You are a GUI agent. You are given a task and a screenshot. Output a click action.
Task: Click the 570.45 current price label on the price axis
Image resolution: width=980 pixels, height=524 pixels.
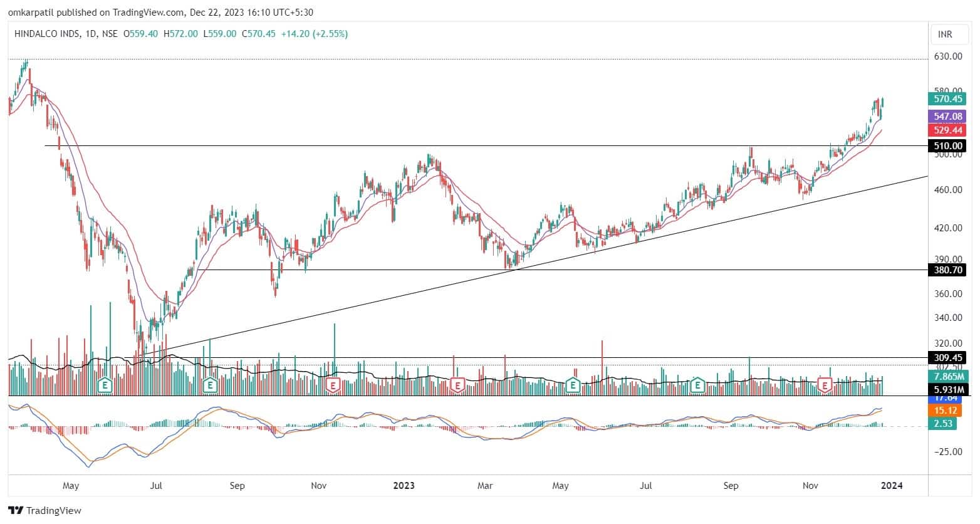tap(947, 98)
